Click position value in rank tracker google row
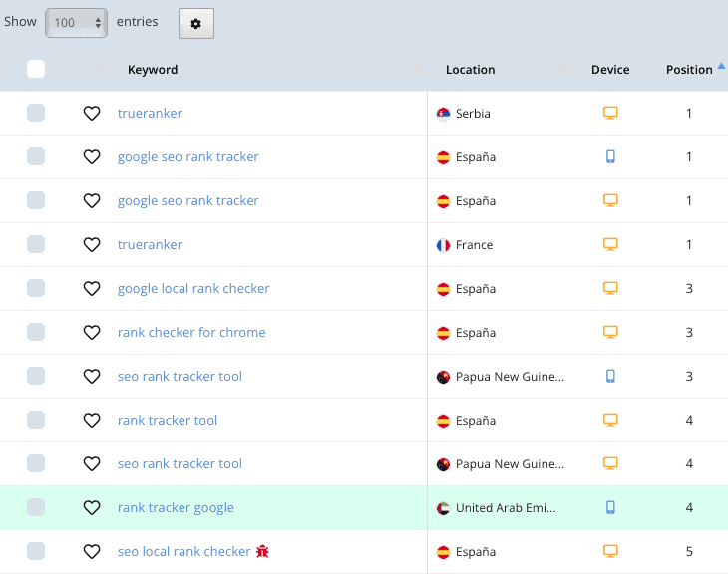Image resolution: width=728 pixels, height=574 pixels. click(689, 507)
